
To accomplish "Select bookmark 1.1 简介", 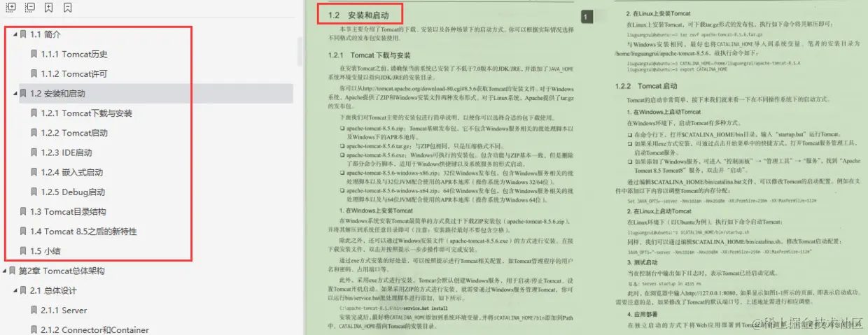I will pos(45,34).
